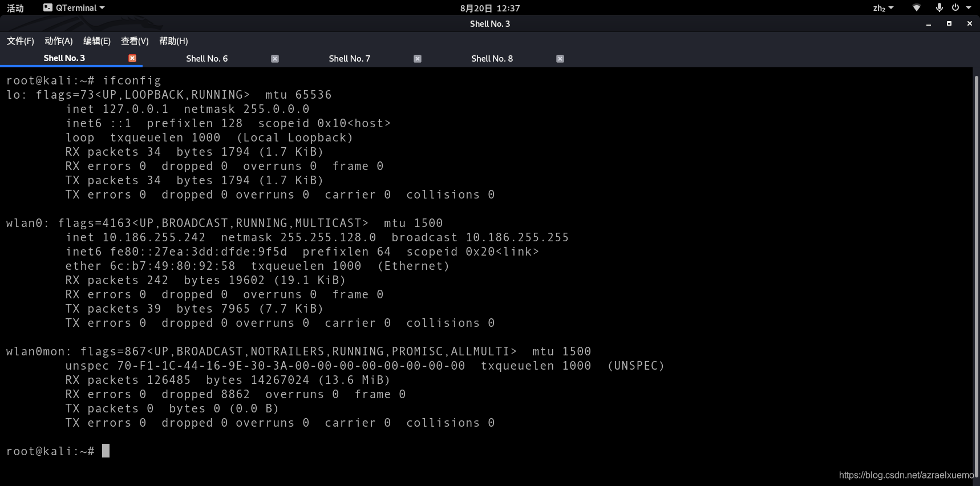This screenshot has width=980, height=486.
Task: Click the QTerminal app icon in top bar
Action: (x=48, y=7)
